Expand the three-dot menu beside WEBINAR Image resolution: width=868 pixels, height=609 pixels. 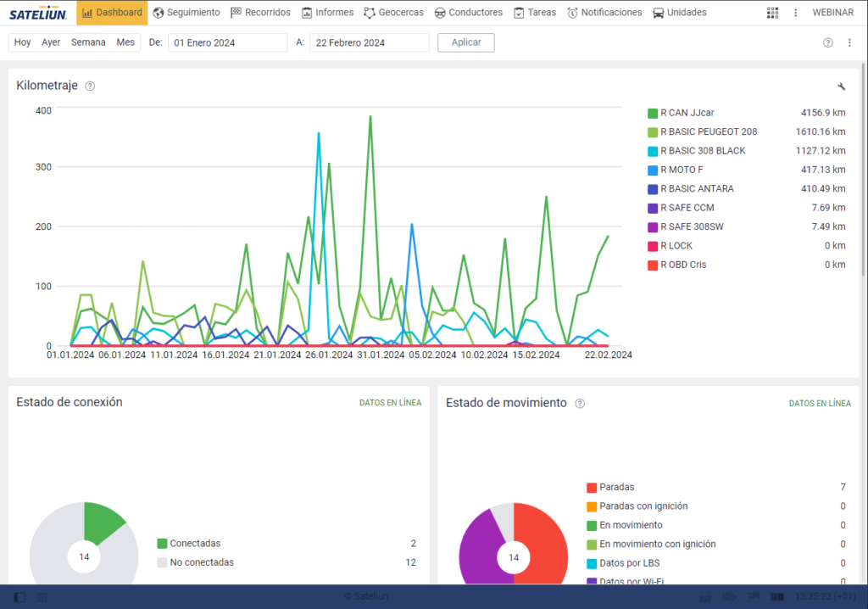point(795,13)
